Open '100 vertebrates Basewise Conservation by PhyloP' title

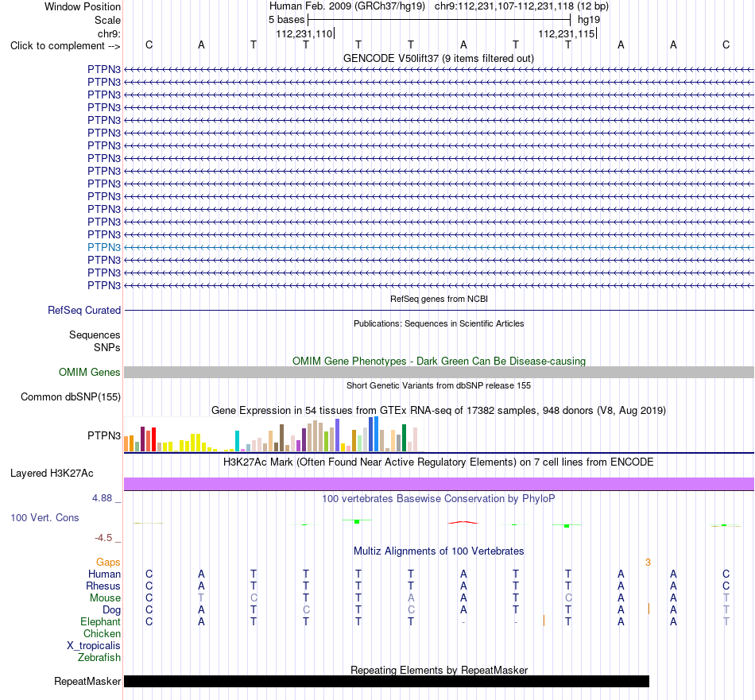pos(439,499)
